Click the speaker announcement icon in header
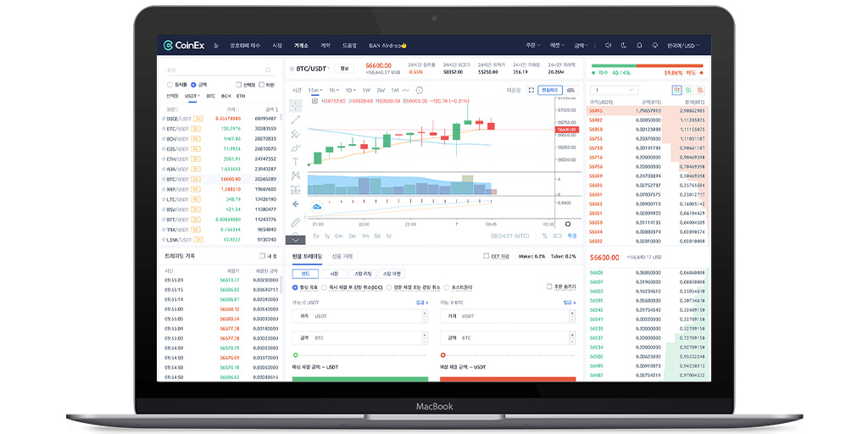 pyautogui.click(x=608, y=46)
